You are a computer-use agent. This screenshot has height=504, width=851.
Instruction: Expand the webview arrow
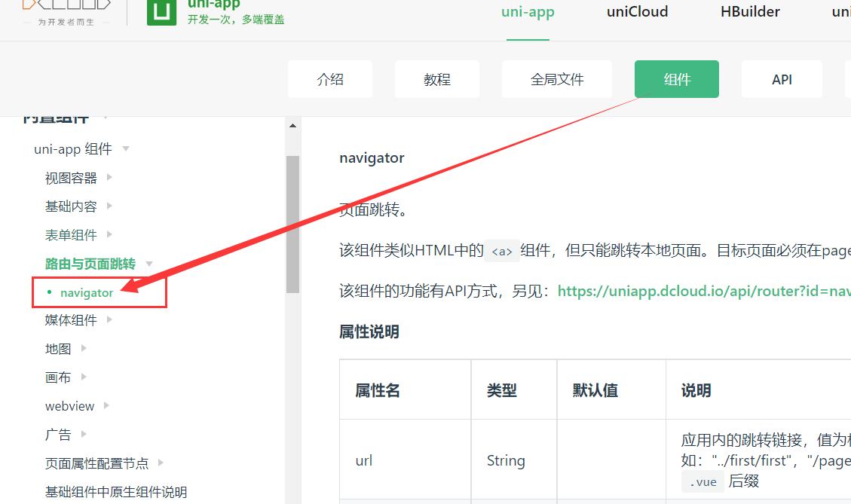click(106, 405)
